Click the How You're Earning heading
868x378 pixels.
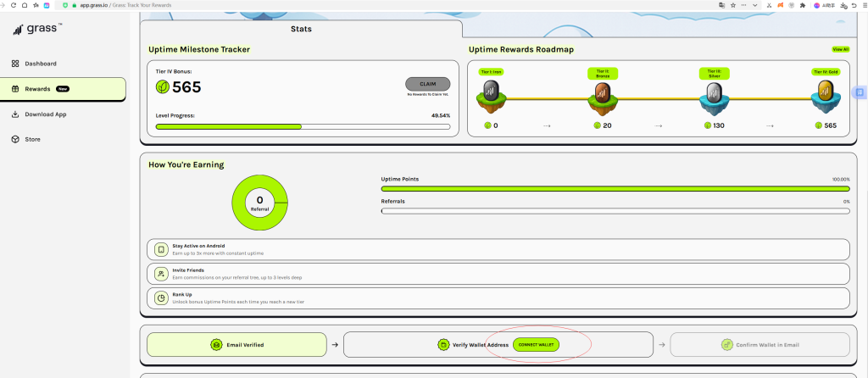tap(186, 165)
